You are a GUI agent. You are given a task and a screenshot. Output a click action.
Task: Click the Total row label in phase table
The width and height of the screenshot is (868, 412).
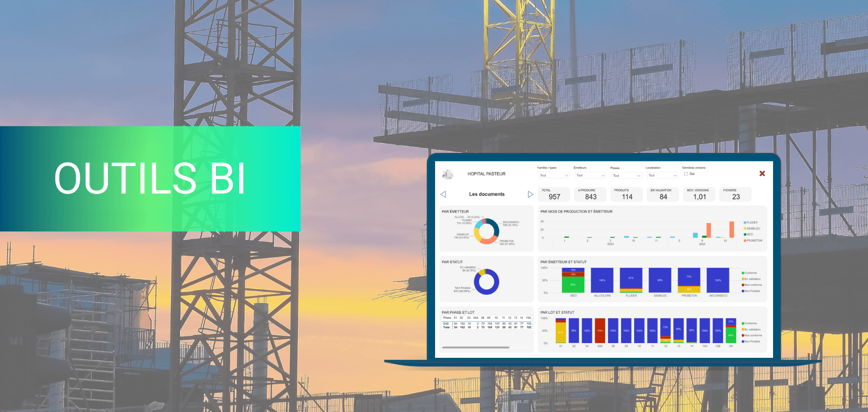tap(446, 327)
